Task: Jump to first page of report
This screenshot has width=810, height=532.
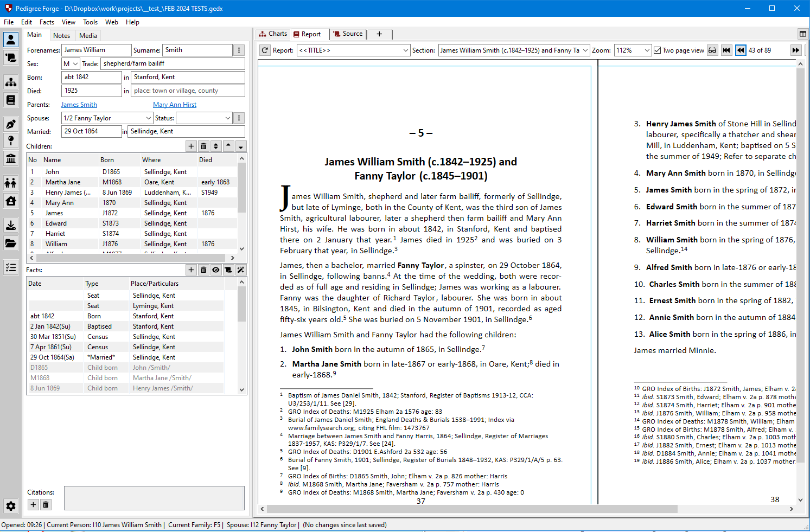Action: pos(726,50)
